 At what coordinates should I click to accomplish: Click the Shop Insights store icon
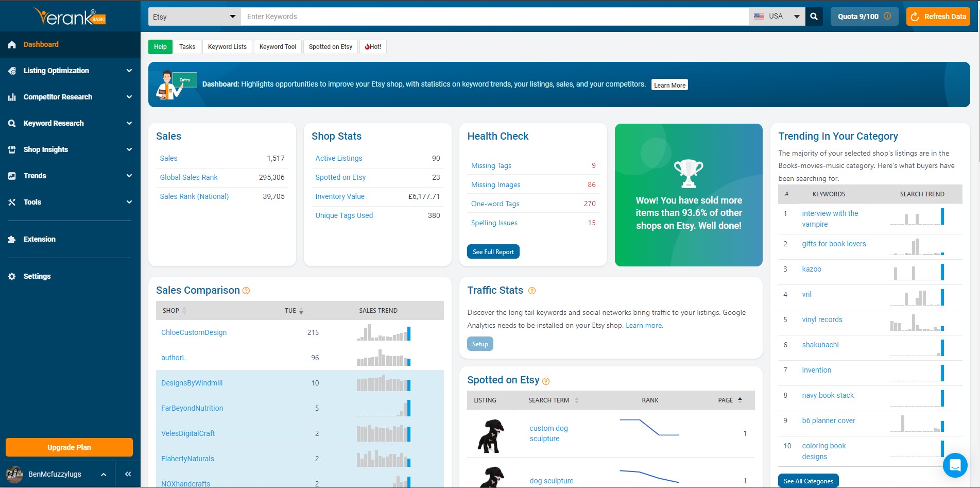click(x=12, y=150)
